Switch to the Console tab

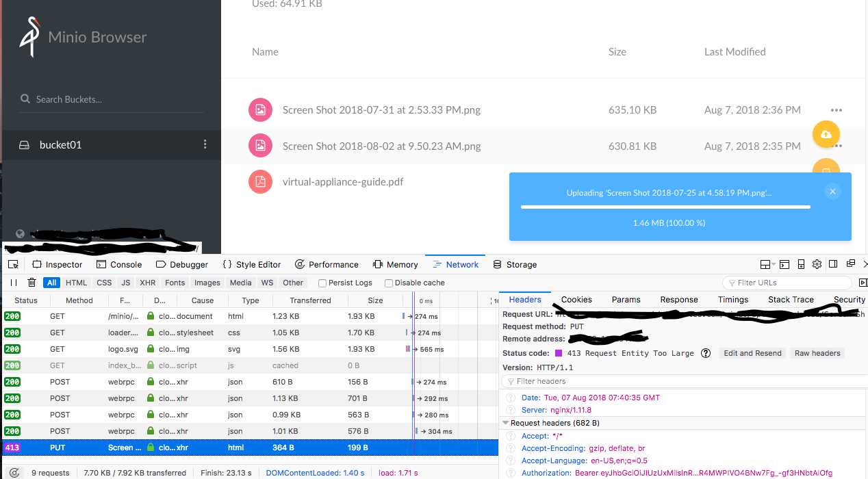[119, 265]
